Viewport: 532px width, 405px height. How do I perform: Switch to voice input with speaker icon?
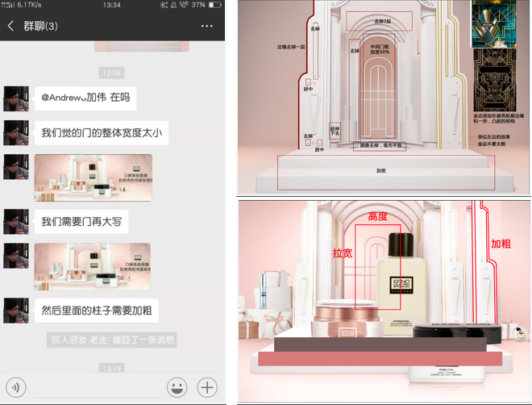pos(15,386)
